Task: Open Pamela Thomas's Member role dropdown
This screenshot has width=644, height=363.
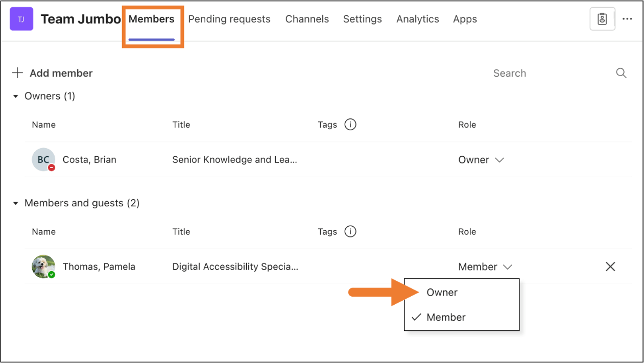Action: tap(485, 267)
